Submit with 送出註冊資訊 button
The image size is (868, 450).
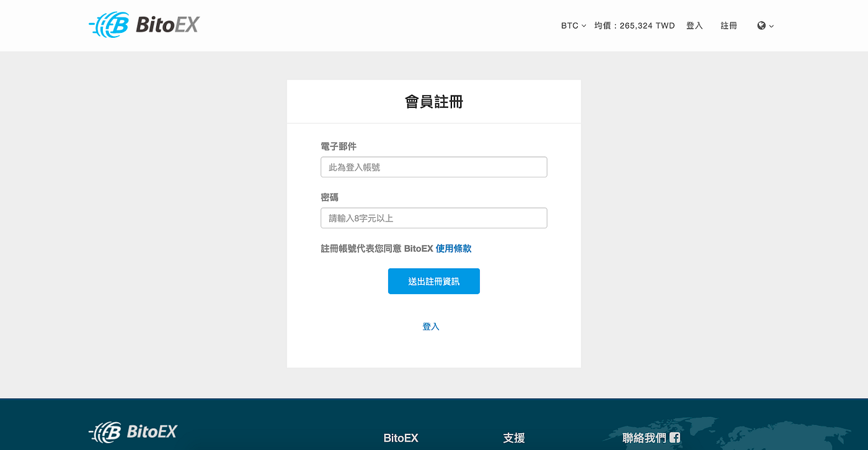434,281
